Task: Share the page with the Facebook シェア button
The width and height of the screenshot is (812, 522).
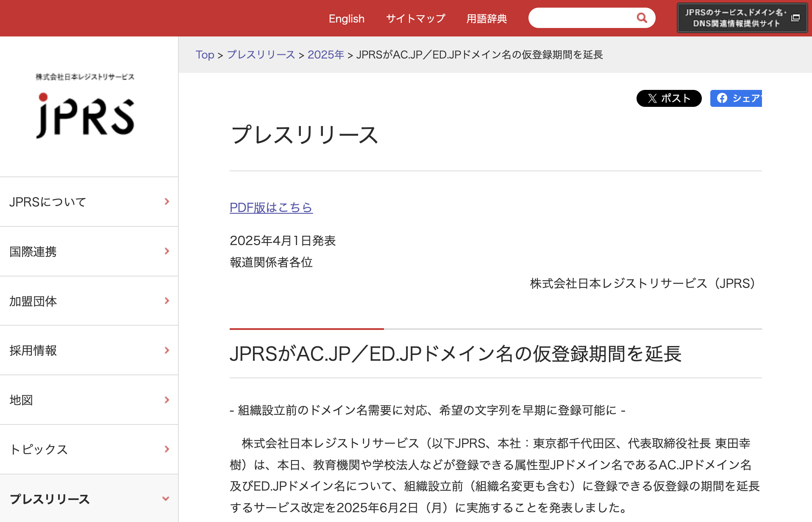Action: [740, 98]
